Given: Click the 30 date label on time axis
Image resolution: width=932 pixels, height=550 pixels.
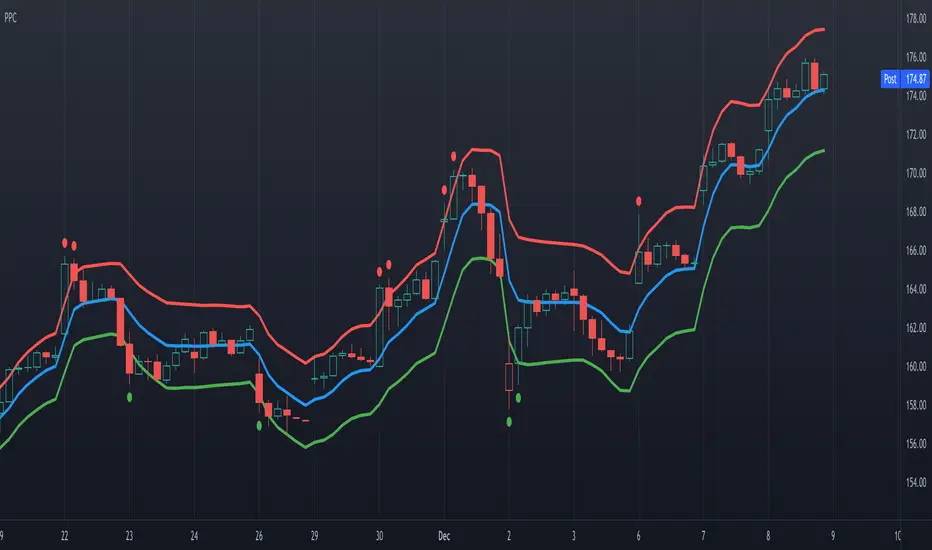Looking at the screenshot, I should [379, 536].
